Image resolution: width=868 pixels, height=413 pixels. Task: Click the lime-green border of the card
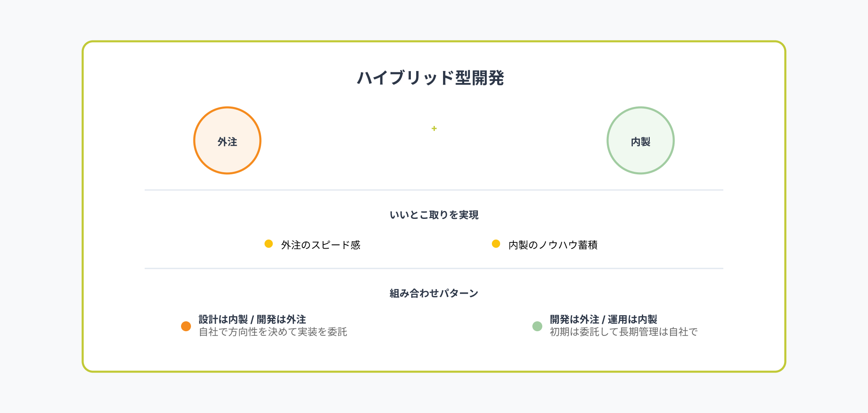point(434,41)
